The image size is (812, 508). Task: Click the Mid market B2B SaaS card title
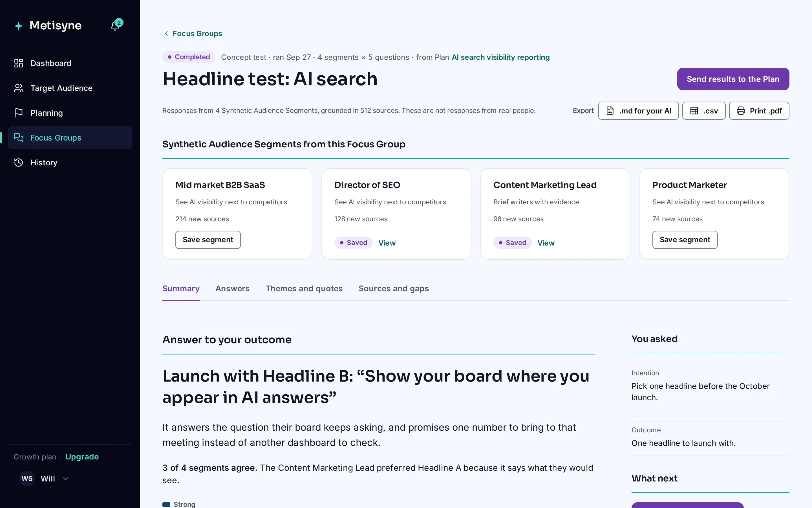tap(220, 185)
